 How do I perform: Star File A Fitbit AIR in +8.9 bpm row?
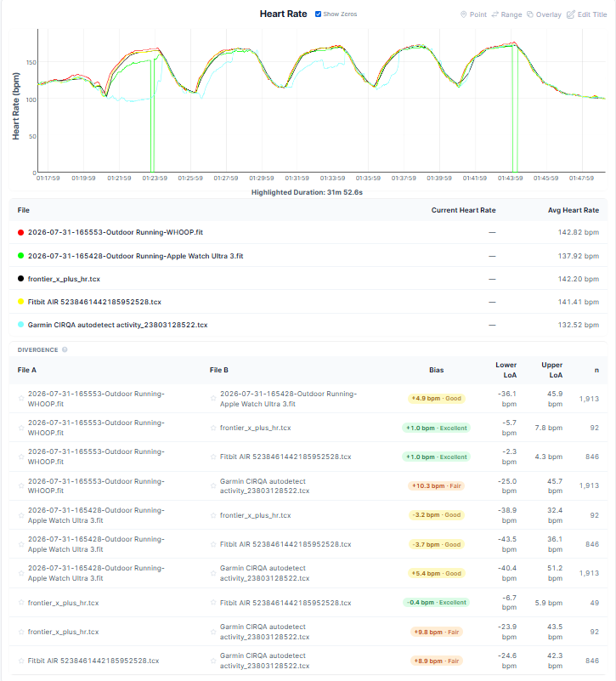point(21,661)
